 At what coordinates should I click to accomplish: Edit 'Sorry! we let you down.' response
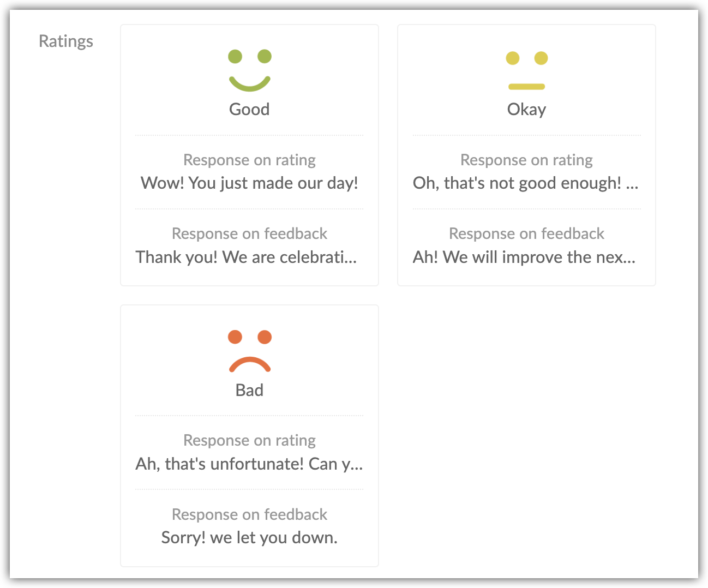(x=249, y=538)
